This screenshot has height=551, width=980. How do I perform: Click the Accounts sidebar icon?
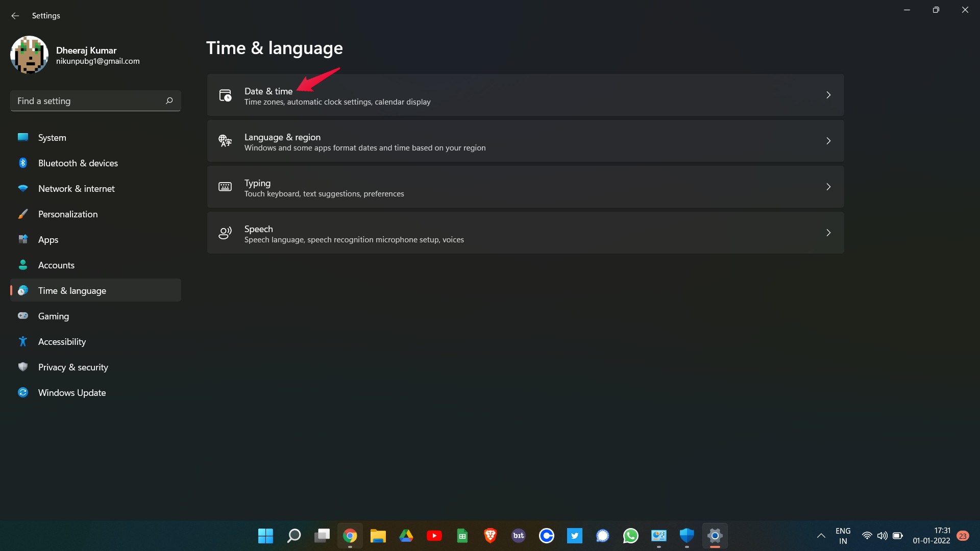[x=23, y=264]
